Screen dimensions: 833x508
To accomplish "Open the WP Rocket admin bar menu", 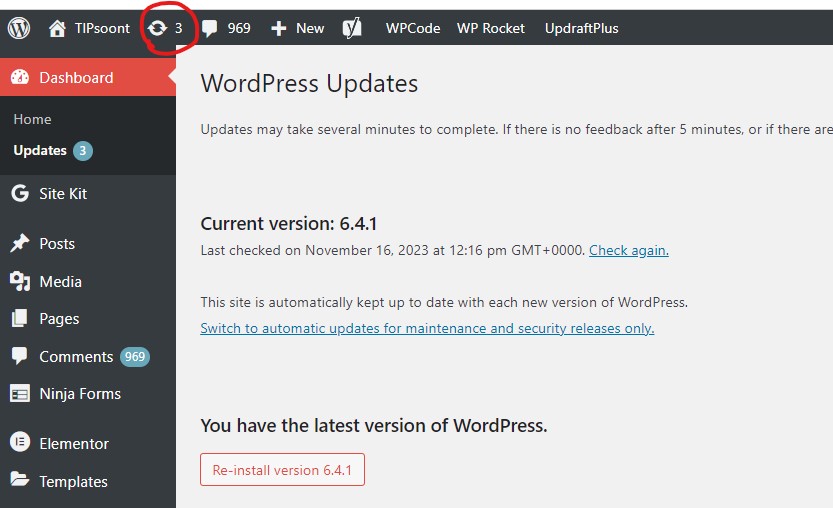I will click(490, 28).
